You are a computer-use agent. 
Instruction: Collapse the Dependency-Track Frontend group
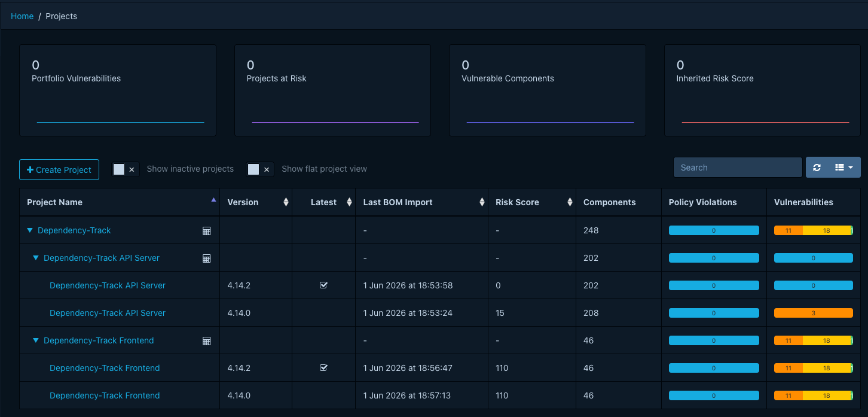pyautogui.click(x=36, y=340)
